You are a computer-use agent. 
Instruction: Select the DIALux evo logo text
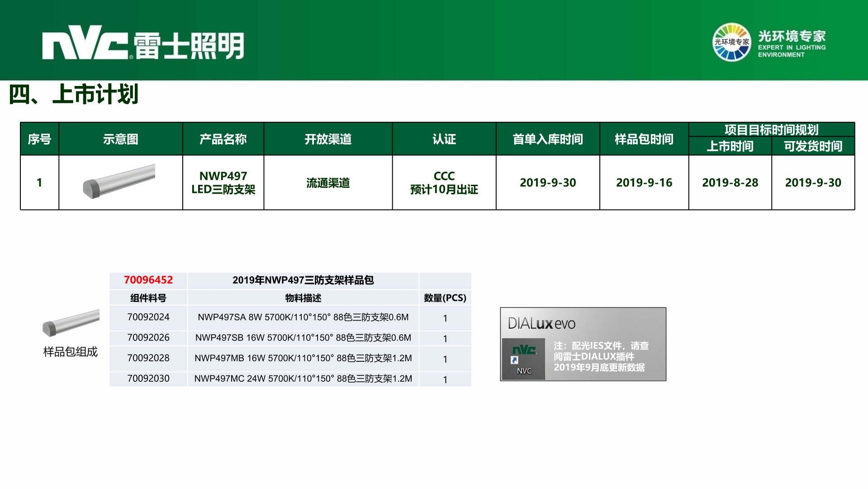coord(541,323)
